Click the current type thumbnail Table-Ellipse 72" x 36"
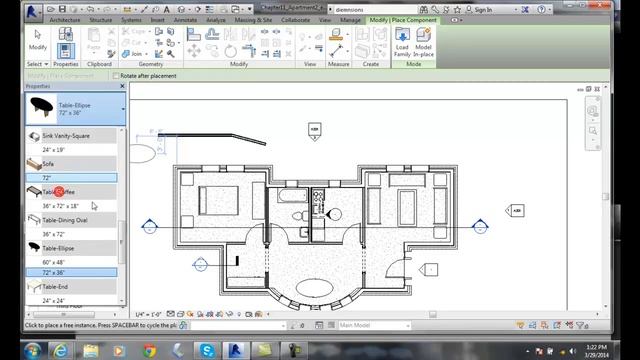640x360 pixels. pos(42,109)
